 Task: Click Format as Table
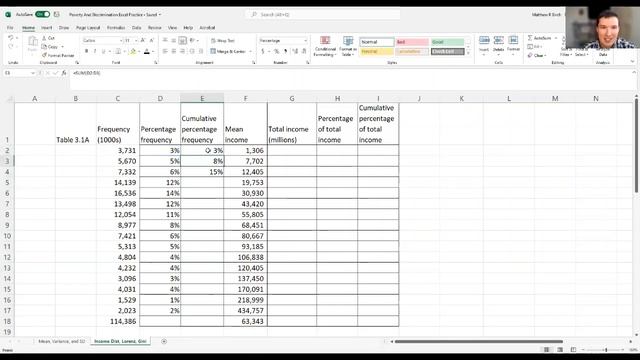pyautogui.click(x=348, y=46)
